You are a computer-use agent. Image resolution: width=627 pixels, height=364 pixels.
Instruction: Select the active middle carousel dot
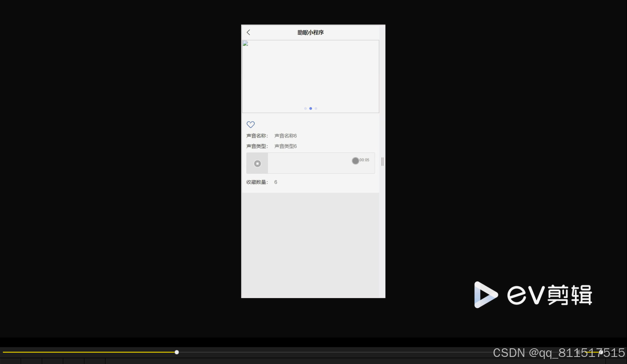(x=311, y=108)
